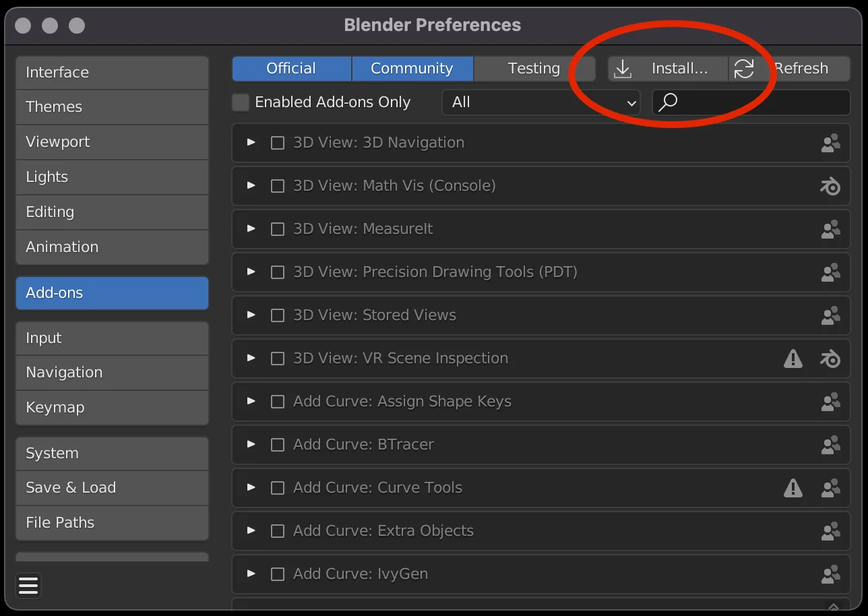Screen dimensions: 868x616
Task: Open the Navigation preferences section
Action: [112, 373]
